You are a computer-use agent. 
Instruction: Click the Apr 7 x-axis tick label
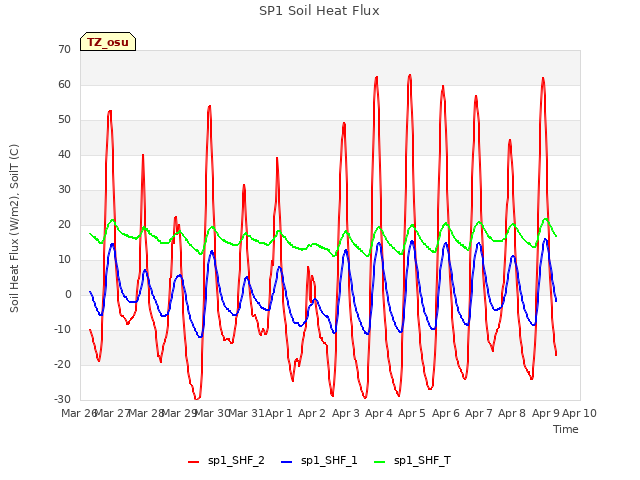(x=479, y=413)
